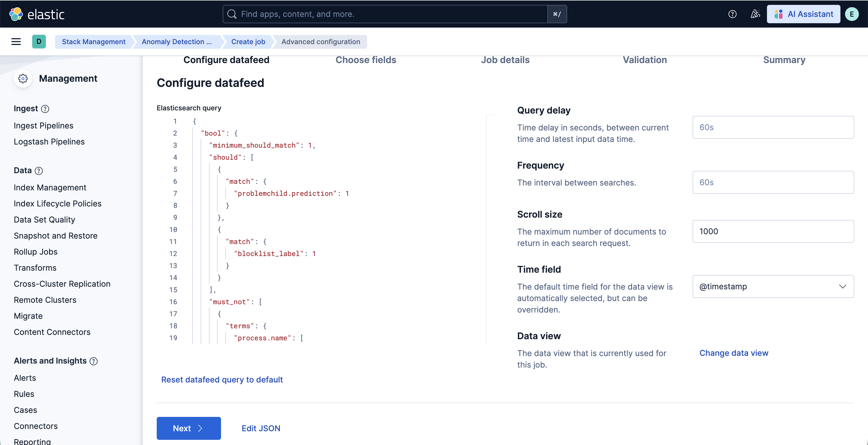Click the Next button
Viewport: 868px width, 445px height.
188,428
